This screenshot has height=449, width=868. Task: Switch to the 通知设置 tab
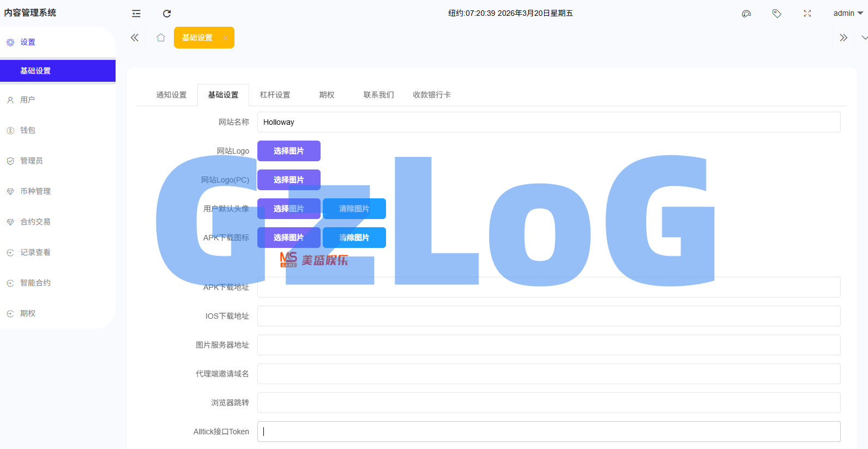[x=171, y=95]
